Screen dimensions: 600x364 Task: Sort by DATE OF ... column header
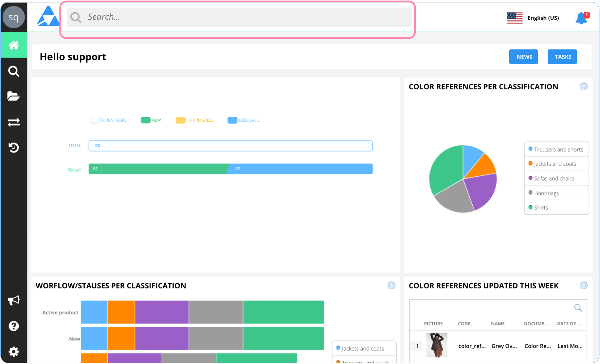[x=569, y=324]
